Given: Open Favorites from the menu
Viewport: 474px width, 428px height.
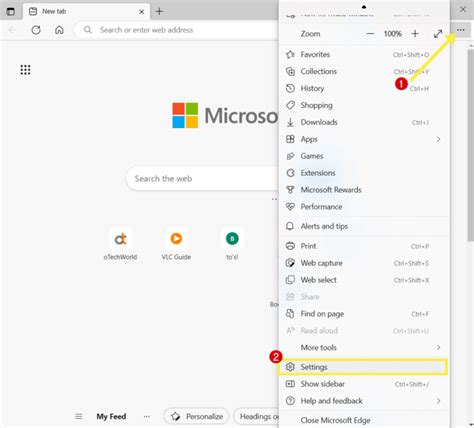Looking at the screenshot, I should (x=364, y=54).
